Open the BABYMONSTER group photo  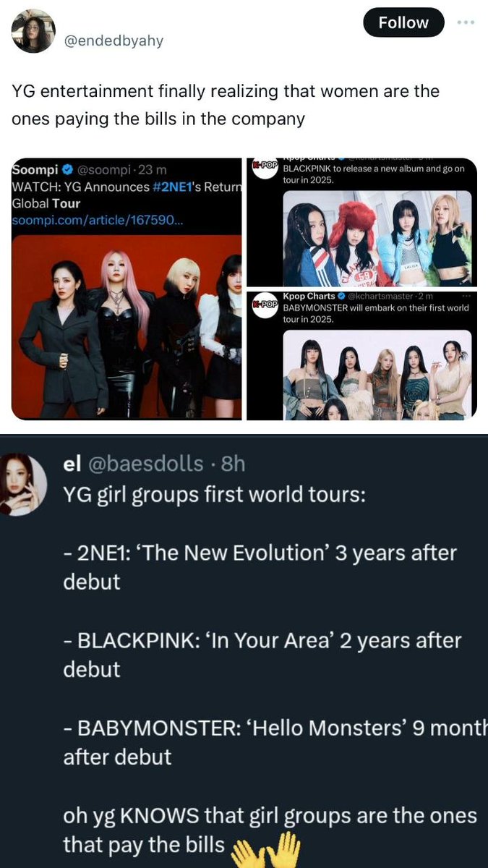pos(376,375)
